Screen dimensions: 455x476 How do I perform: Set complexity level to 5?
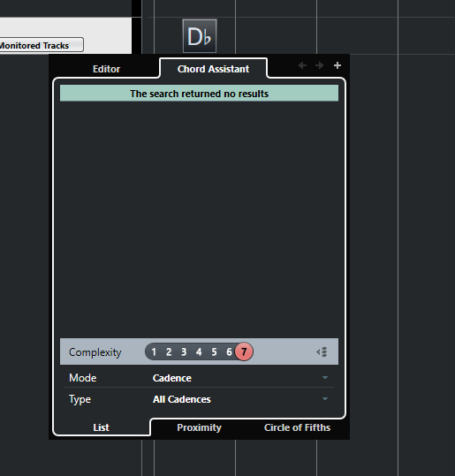(214, 351)
